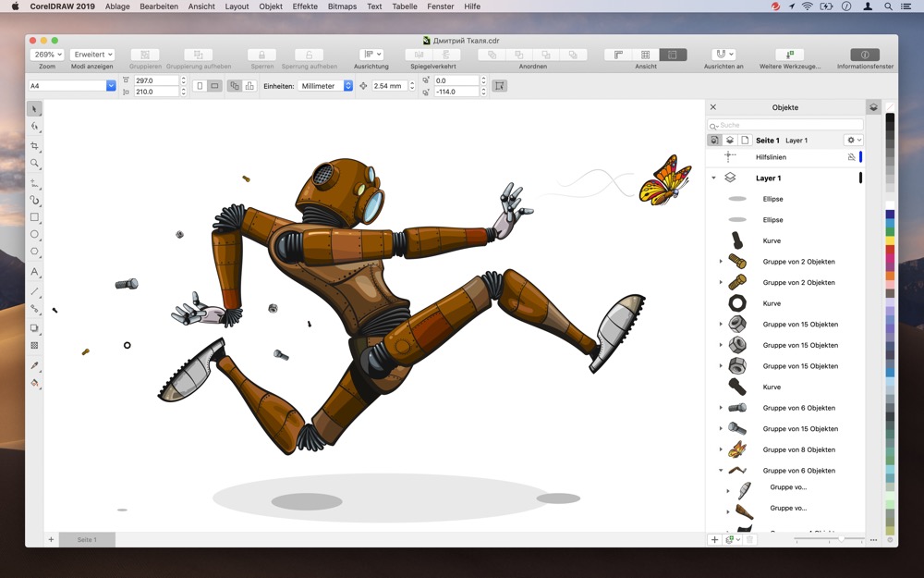
Task: Open the Objekte panel gear options dropdown
Action: (853, 141)
